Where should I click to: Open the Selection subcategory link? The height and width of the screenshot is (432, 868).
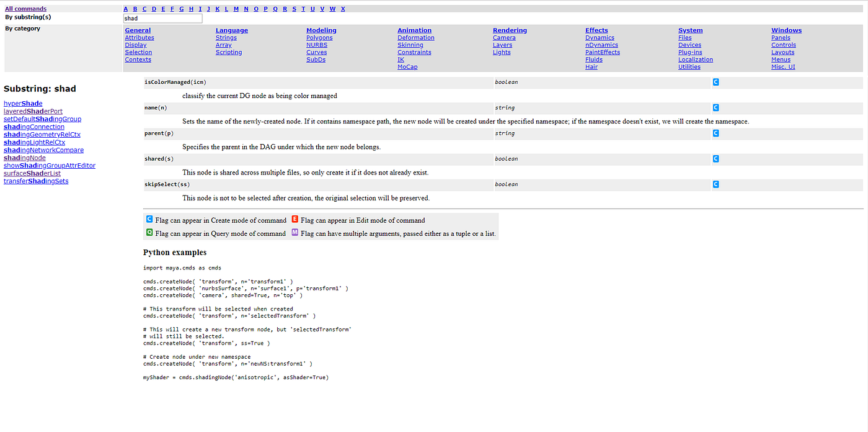[138, 52]
